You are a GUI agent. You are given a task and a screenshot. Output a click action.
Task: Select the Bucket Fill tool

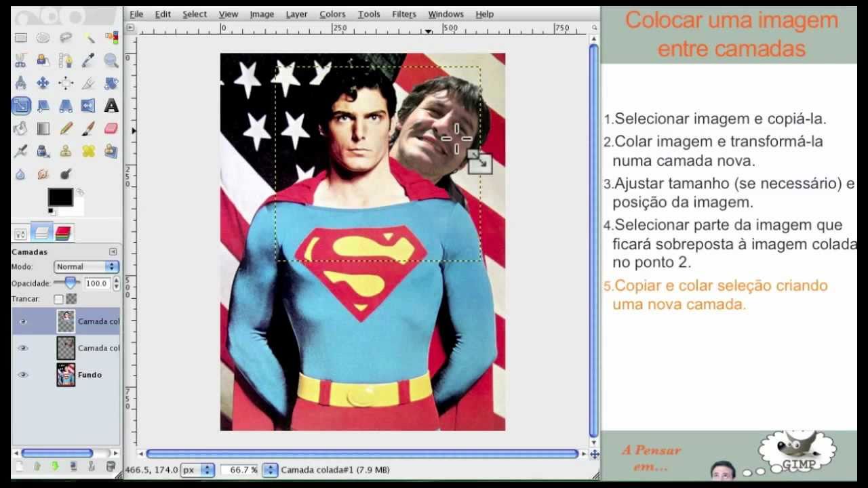[x=20, y=127]
